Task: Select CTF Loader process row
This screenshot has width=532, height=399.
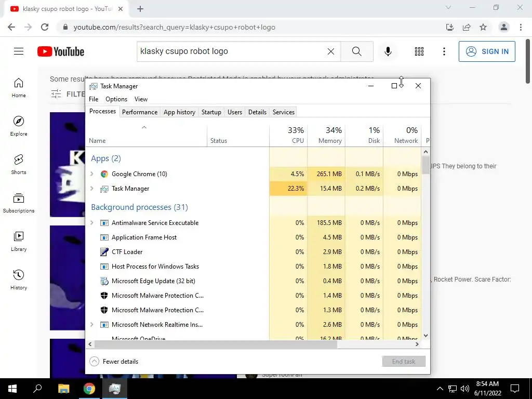Action: point(253,252)
